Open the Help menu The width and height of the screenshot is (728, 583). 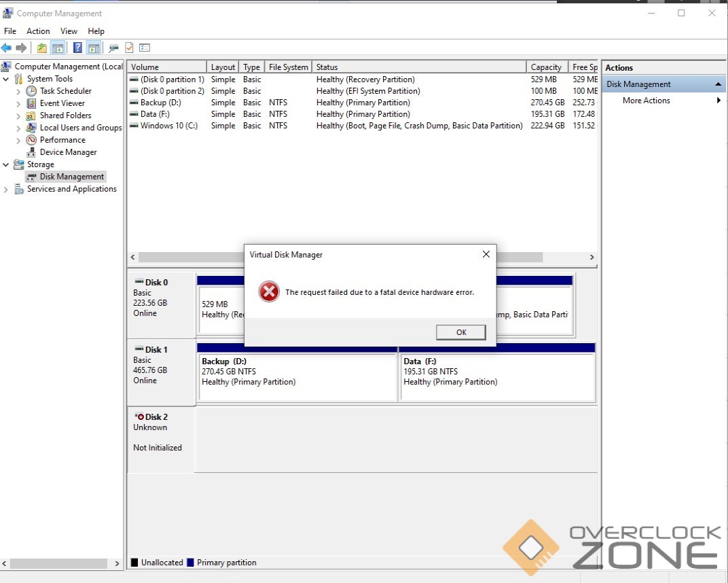pyautogui.click(x=96, y=31)
